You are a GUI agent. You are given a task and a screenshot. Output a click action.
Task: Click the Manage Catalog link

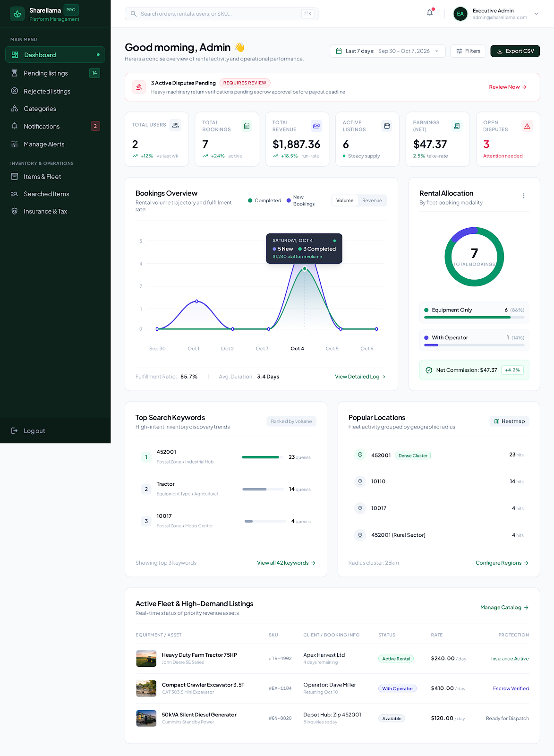(504, 608)
